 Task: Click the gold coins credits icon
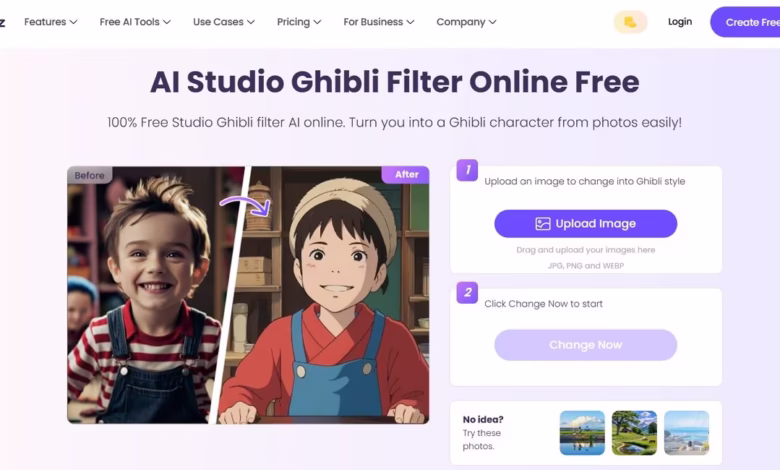tap(630, 22)
